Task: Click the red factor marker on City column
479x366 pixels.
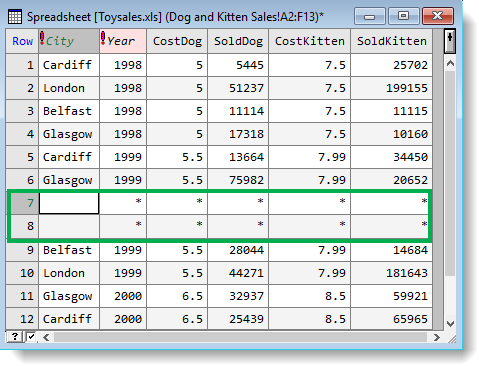Action: [x=42, y=38]
